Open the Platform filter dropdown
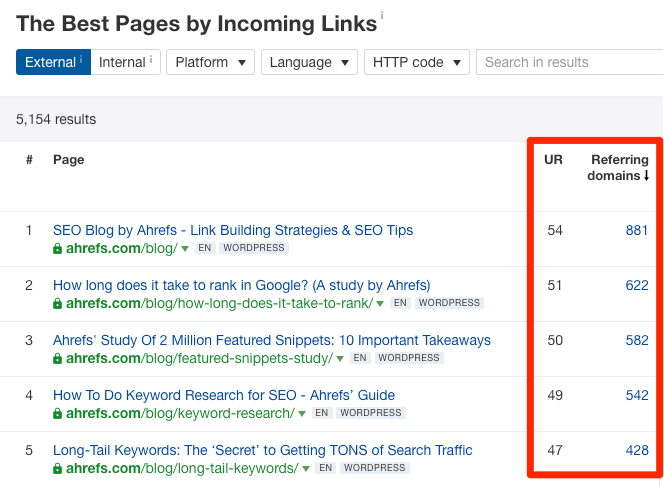This screenshot has width=664, height=486. 211,62
